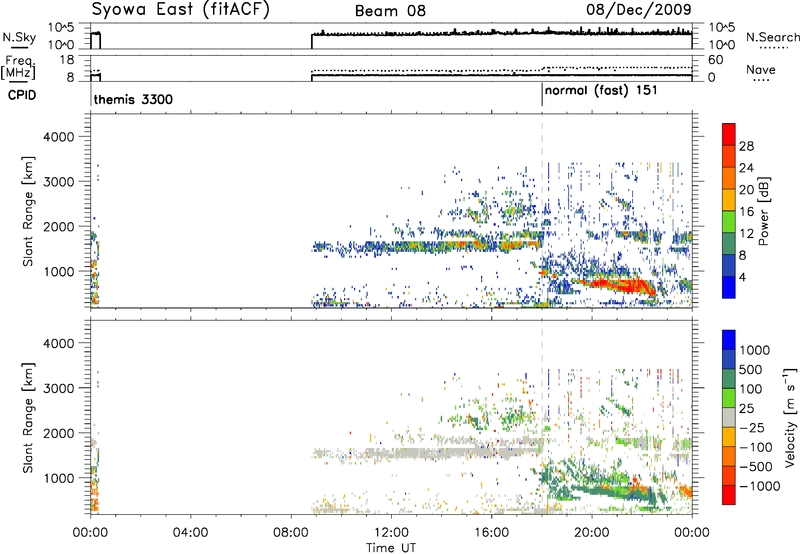Screen dimensions: 800x554
Task: Select the 'Freq. [MHz]' axis label
Action: click(x=18, y=67)
